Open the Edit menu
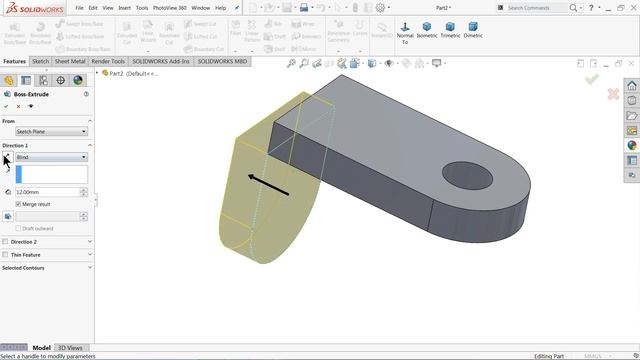This screenshot has width=640, height=360. point(93,8)
